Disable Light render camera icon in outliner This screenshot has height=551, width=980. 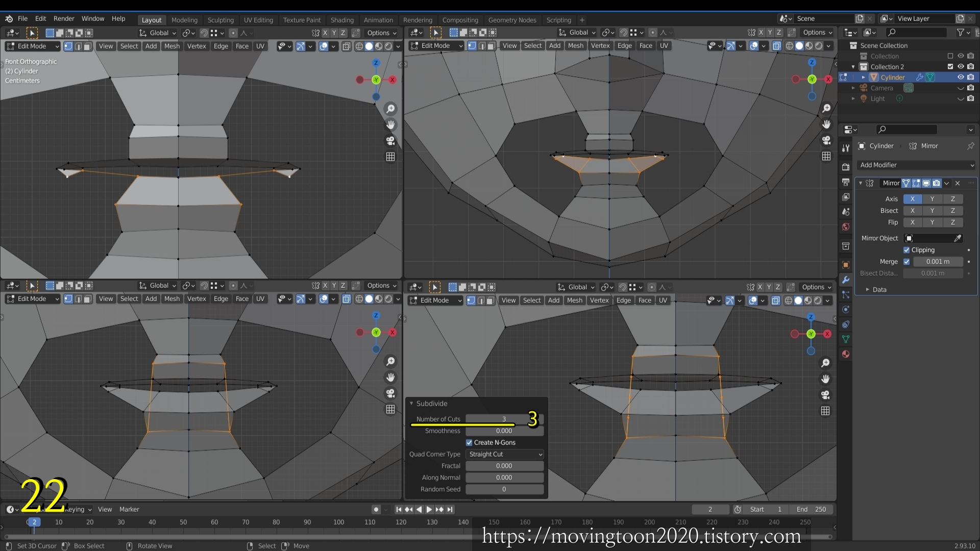pyautogui.click(x=971, y=98)
